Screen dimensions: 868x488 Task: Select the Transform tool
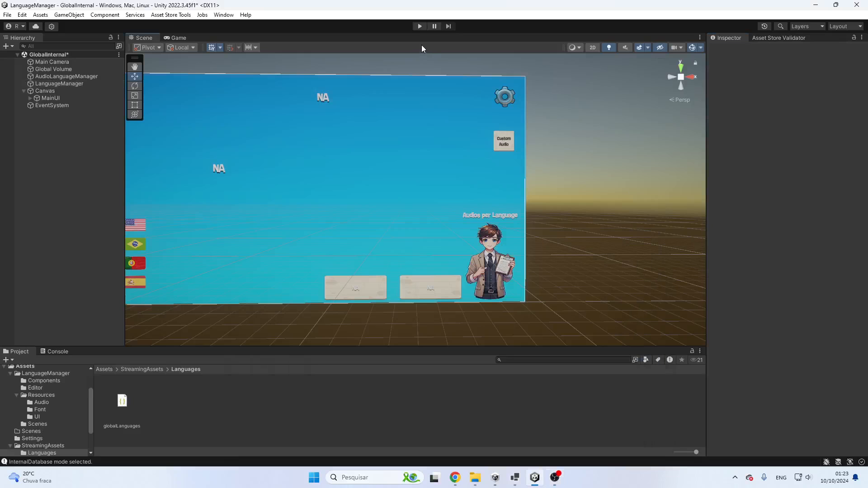point(135,114)
